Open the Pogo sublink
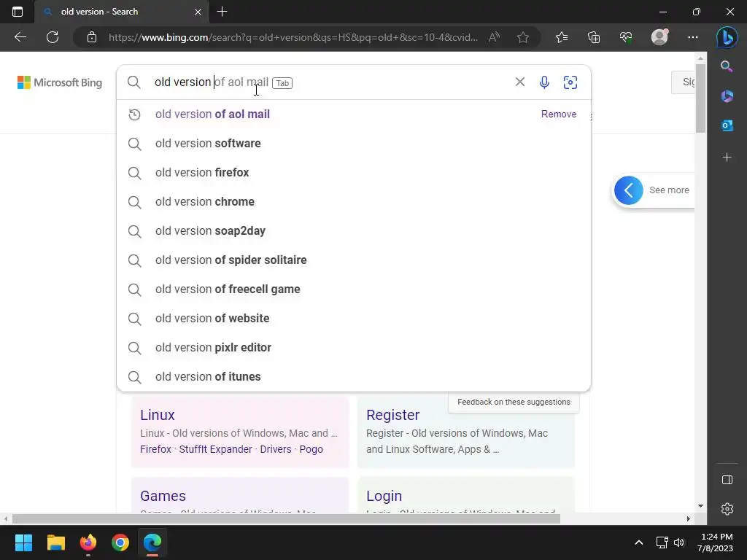 point(311,449)
